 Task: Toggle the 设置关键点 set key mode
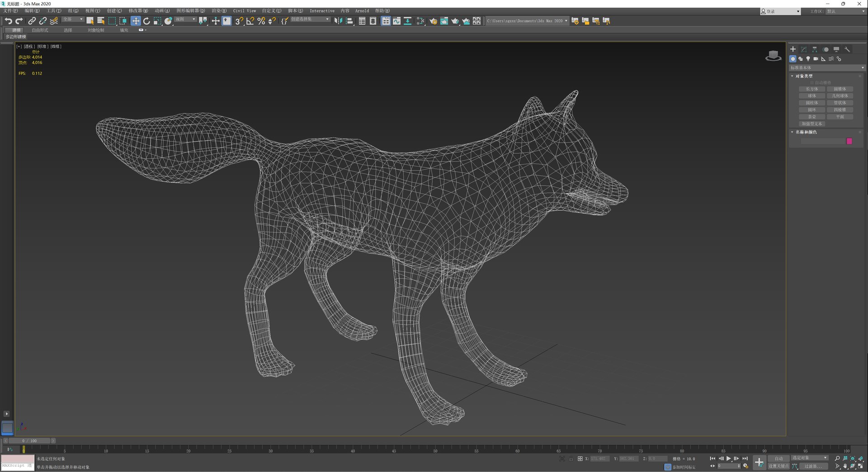click(x=778, y=466)
